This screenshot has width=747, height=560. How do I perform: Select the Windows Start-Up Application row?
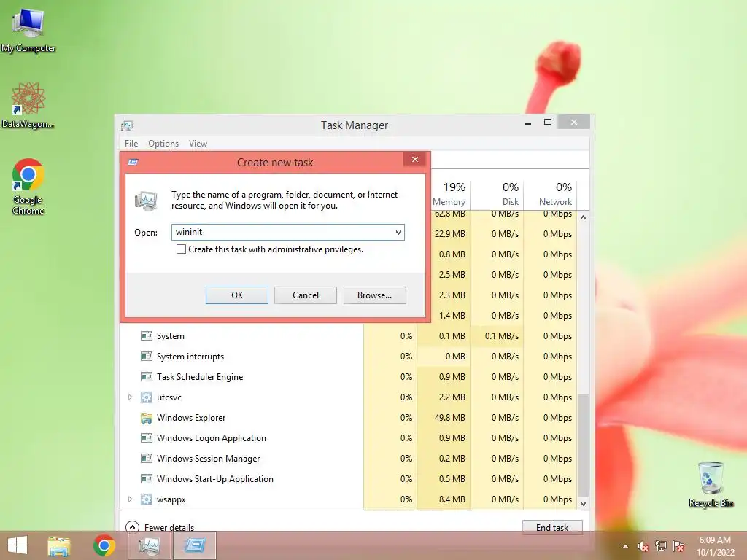(348, 479)
